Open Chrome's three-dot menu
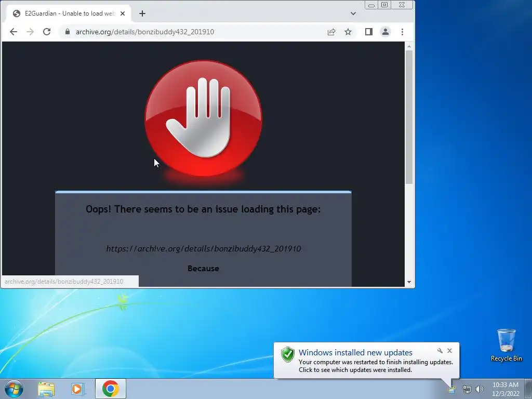Screen dimensions: 532x399 click(403, 32)
